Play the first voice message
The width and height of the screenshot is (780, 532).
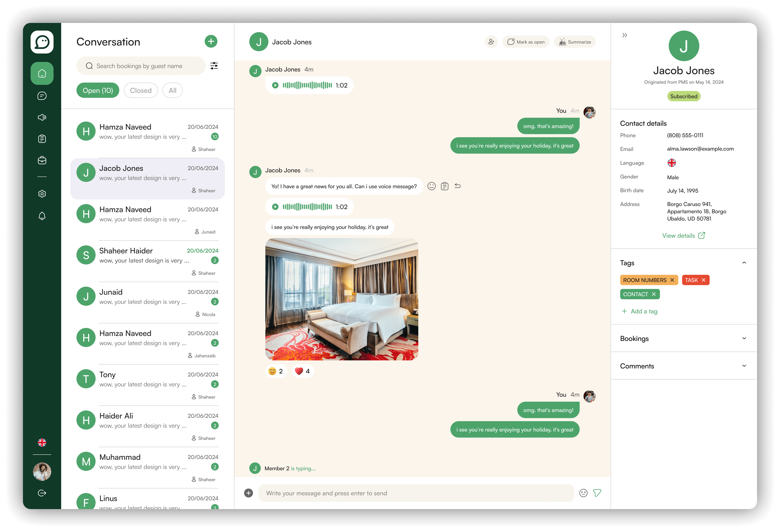pyautogui.click(x=275, y=85)
